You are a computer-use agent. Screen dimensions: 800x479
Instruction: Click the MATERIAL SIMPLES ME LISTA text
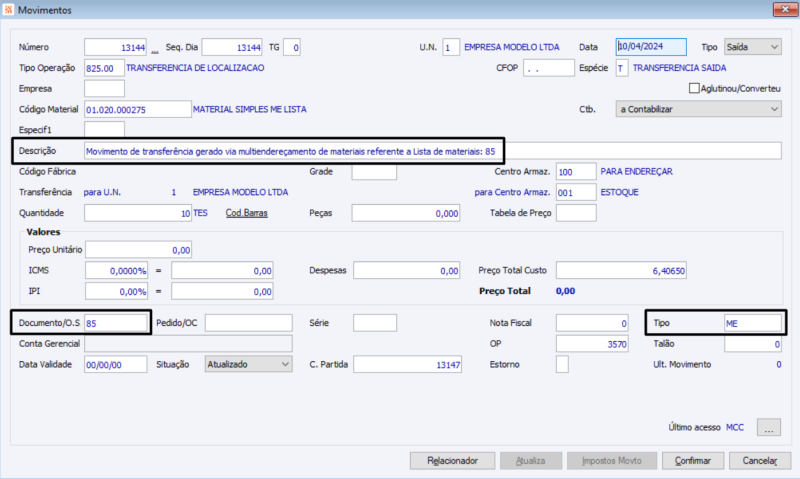pos(249,109)
